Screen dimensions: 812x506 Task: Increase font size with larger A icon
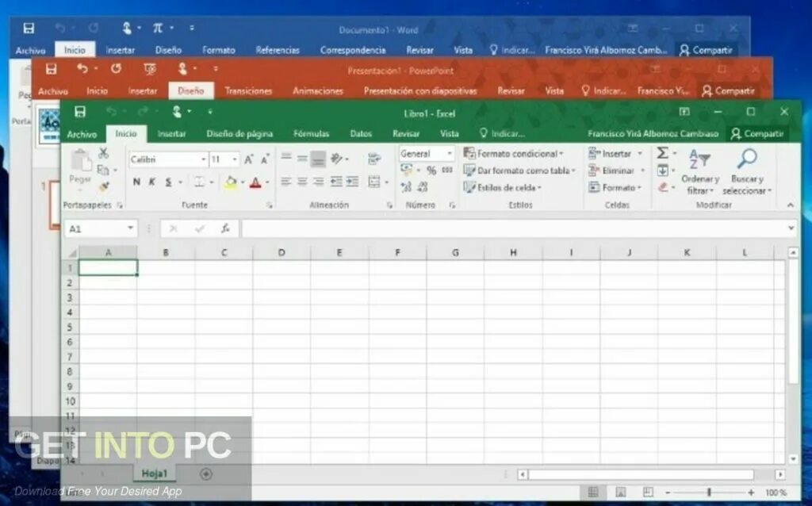[x=248, y=159]
